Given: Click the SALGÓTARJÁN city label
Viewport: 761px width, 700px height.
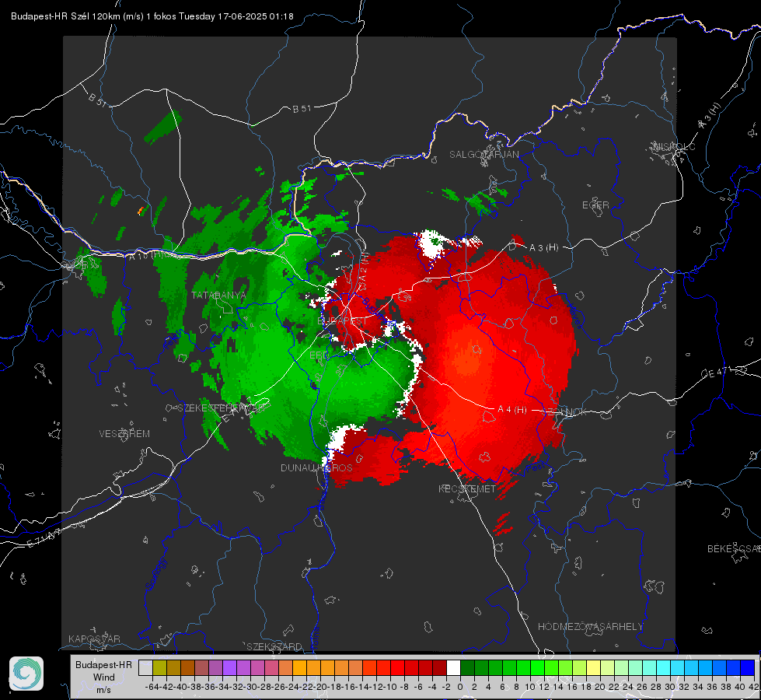Looking at the screenshot, I should [x=483, y=155].
